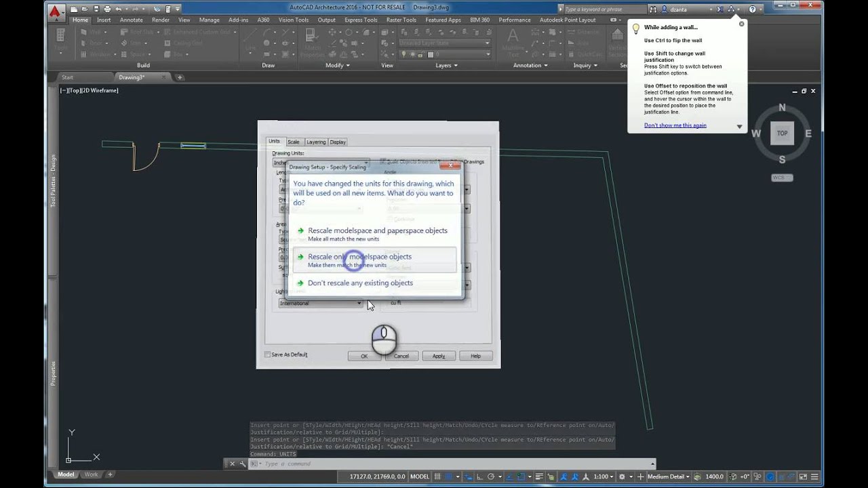Add a new layout with the plus icon
Screen dimensions: 868x488
pyautogui.click(x=110, y=474)
